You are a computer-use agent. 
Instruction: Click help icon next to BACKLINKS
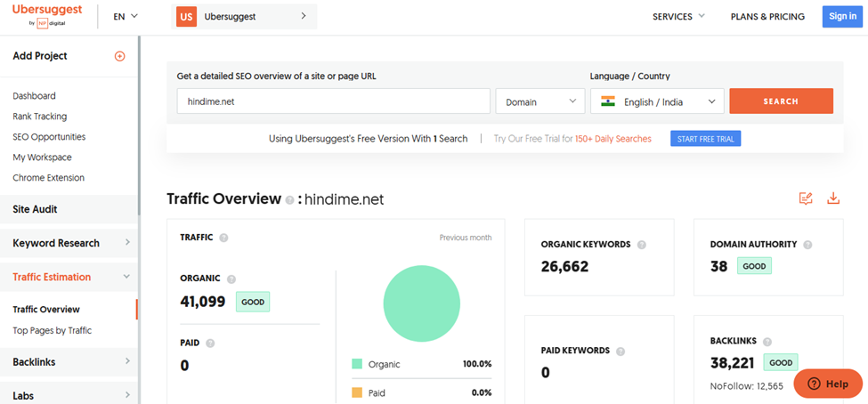(767, 342)
